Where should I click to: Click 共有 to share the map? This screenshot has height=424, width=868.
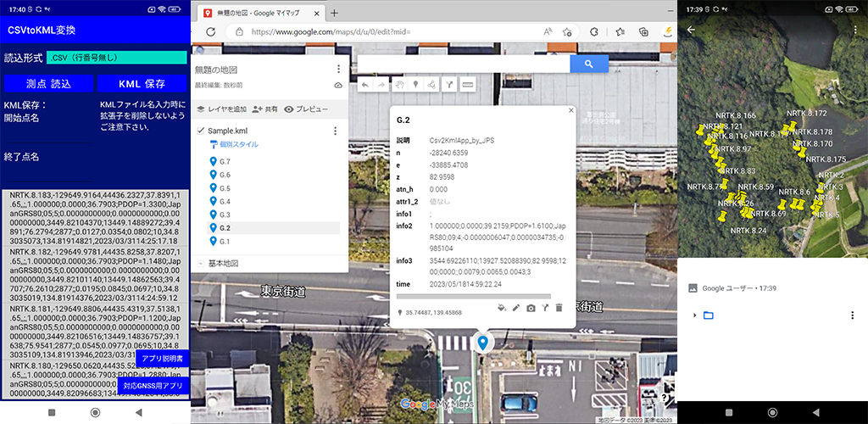pos(264,109)
